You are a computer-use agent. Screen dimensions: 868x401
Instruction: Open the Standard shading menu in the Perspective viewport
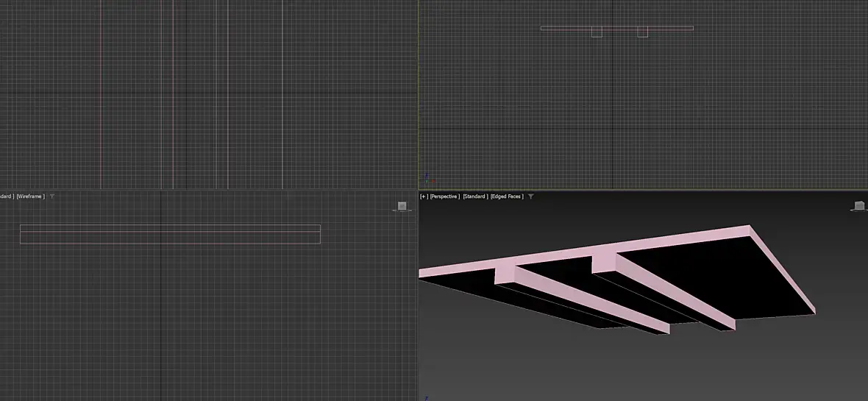coord(475,196)
